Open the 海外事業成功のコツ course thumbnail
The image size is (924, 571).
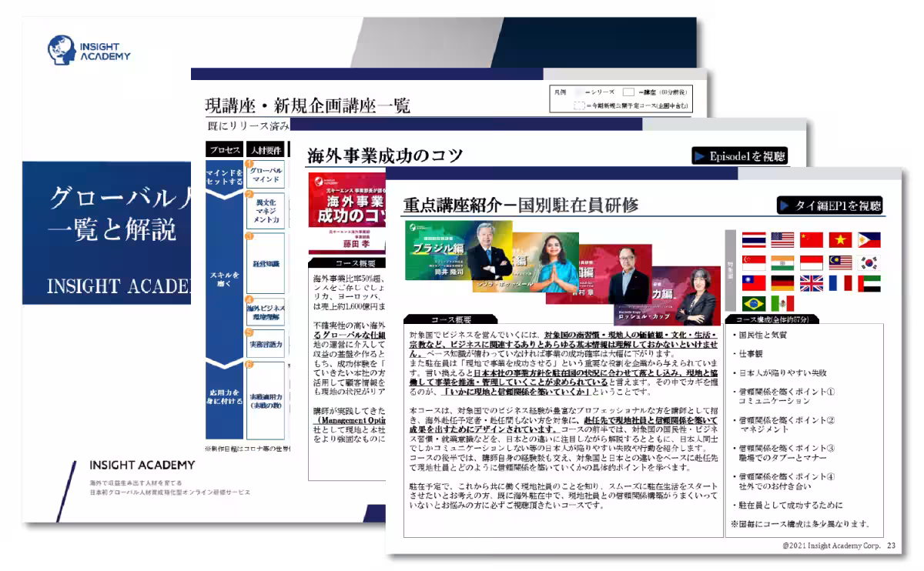[346, 212]
